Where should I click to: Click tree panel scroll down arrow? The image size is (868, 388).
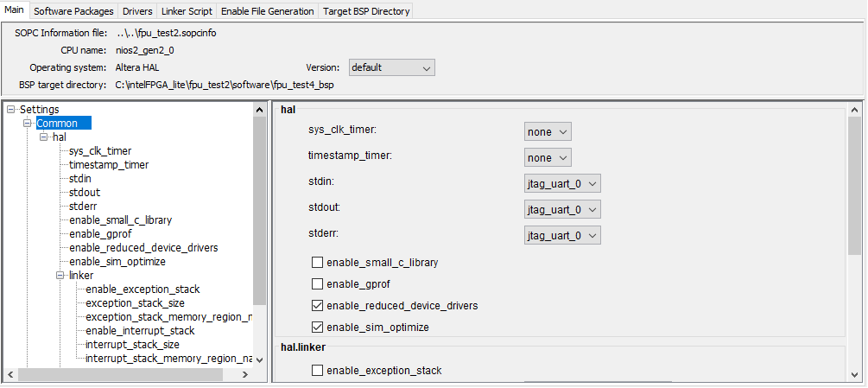pyautogui.click(x=260, y=360)
